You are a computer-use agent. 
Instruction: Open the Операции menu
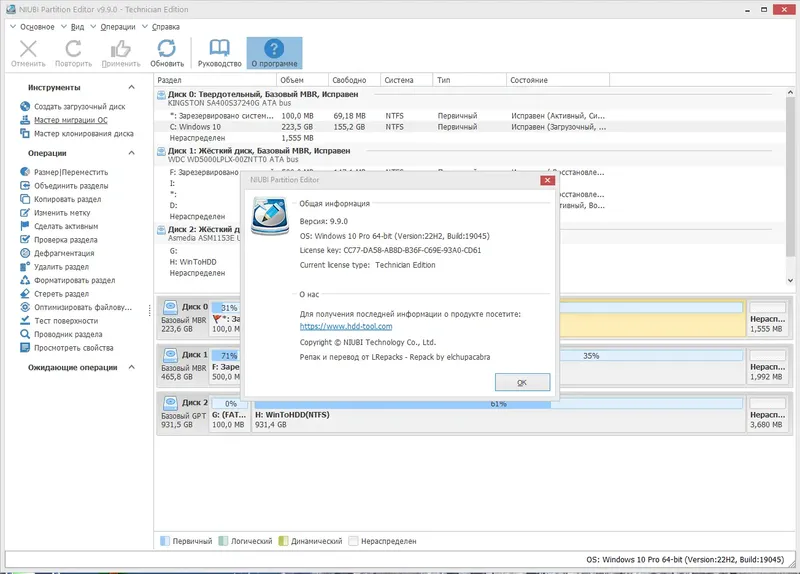[113, 27]
